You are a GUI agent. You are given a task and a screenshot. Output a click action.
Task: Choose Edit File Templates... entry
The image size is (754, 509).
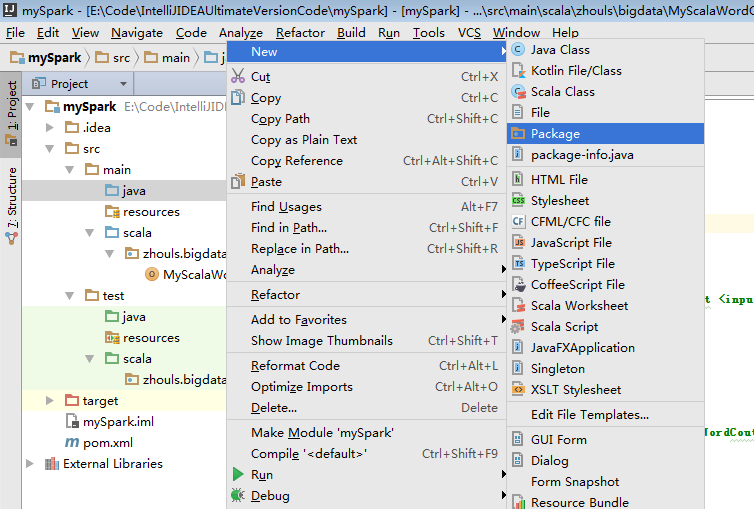(605, 414)
